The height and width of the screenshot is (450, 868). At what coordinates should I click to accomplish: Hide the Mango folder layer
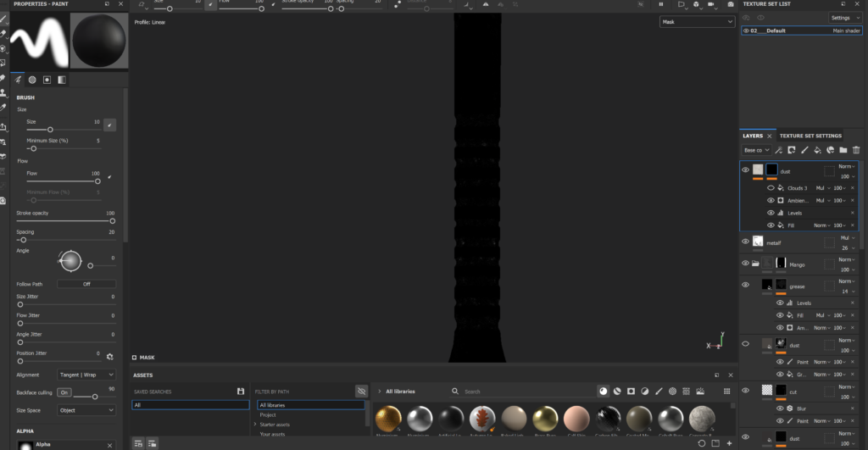745,264
